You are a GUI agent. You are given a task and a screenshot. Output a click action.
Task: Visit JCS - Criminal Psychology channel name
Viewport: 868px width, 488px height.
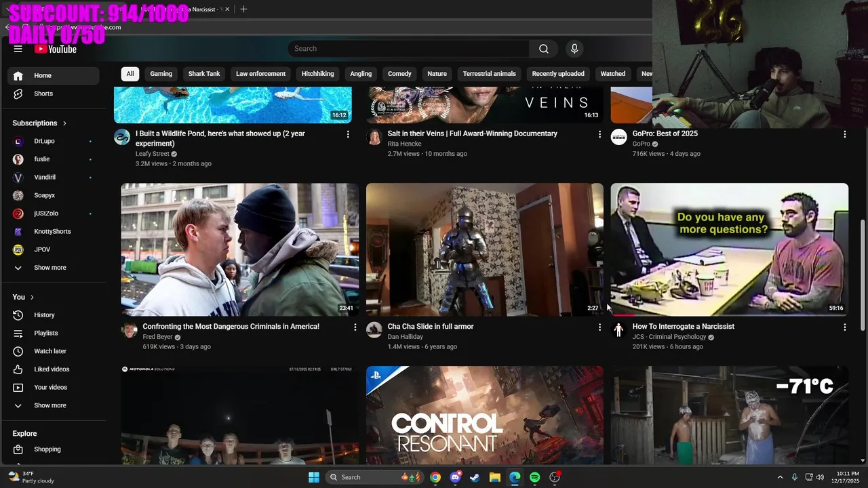(669, 337)
